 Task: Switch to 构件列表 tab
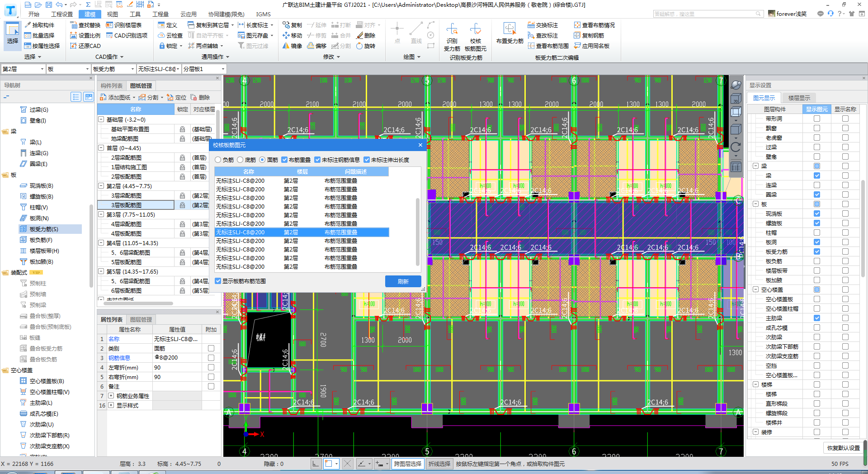point(112,85)
